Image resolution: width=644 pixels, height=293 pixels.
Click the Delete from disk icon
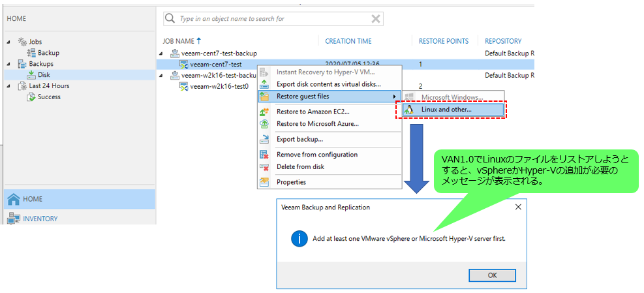(x=264, y=167)
